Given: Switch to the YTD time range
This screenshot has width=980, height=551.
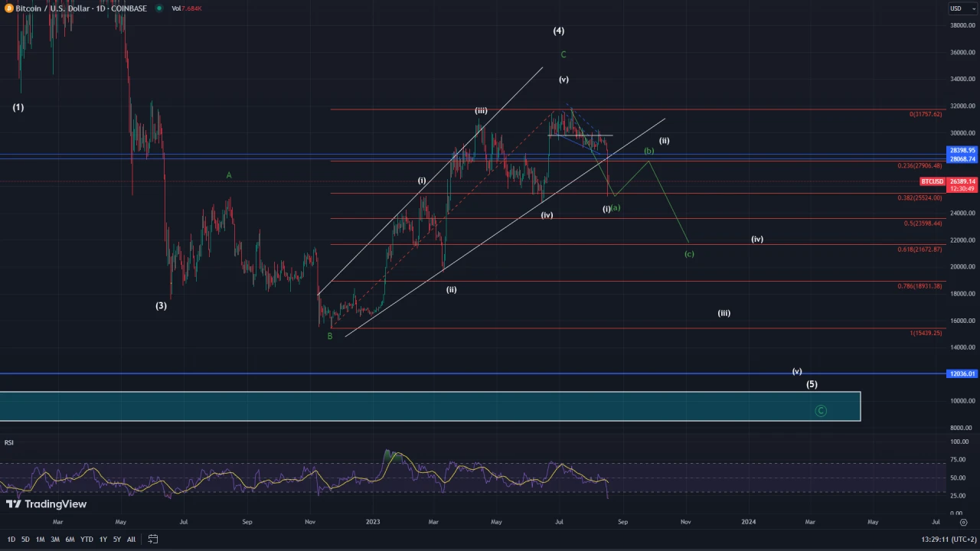Looking at the screenshot, I should [87, 540].
